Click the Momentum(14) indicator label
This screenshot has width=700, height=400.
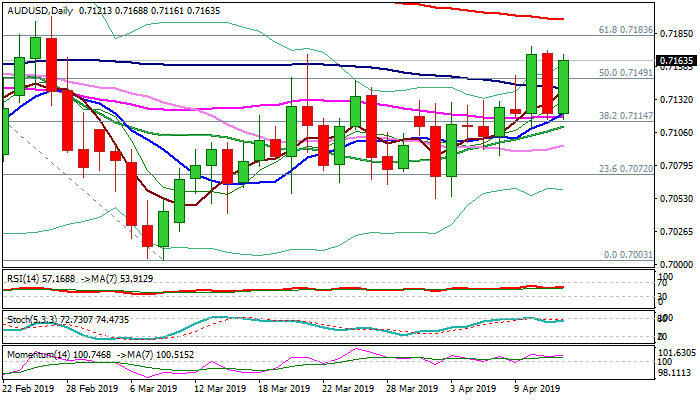36,355
